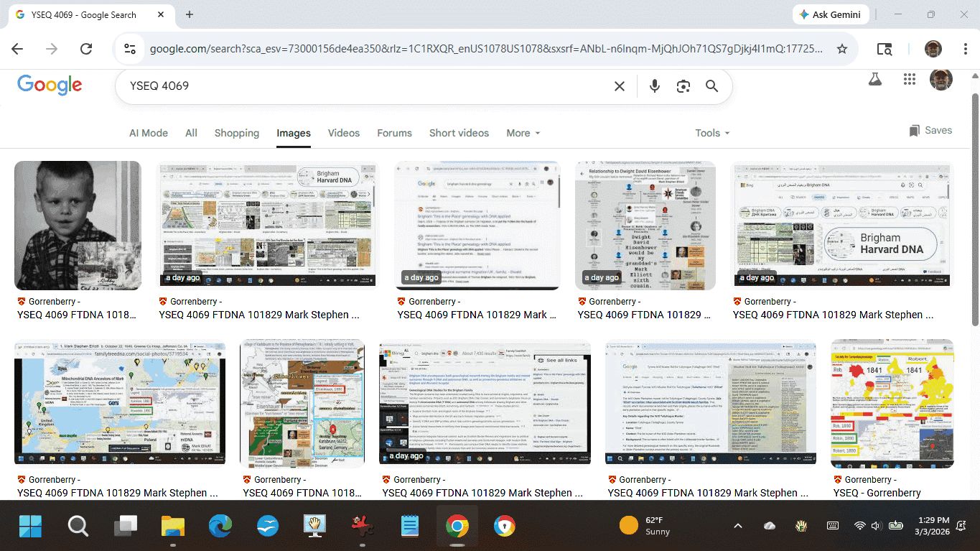Open the black-and-white boy photo thumbnail

coord(78,225)
